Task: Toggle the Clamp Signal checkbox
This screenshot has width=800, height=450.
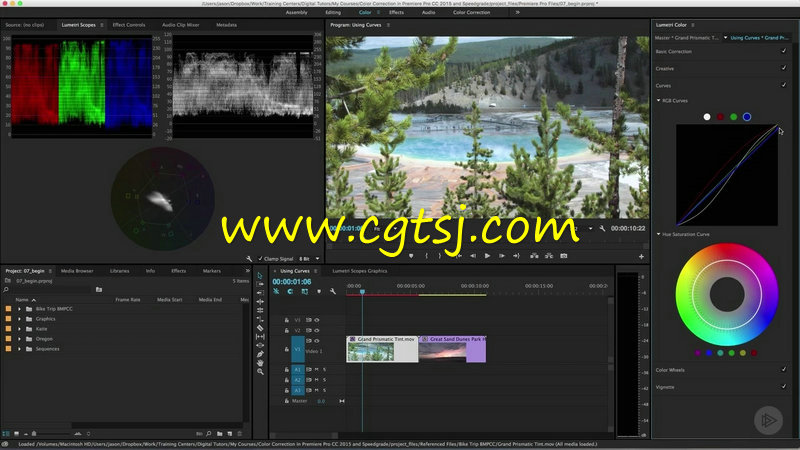Action: (x=260, y=259)
